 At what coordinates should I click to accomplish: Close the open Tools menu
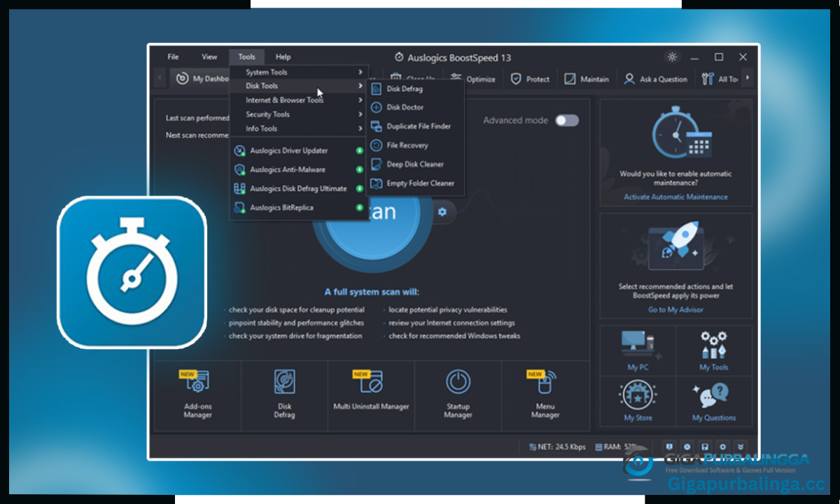pos(246,57)
